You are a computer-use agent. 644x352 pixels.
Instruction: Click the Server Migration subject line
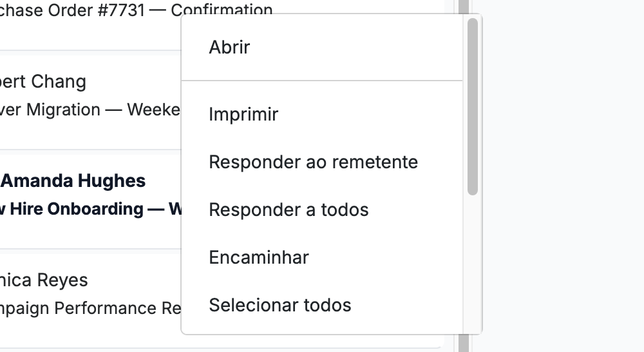coord(90,110)
